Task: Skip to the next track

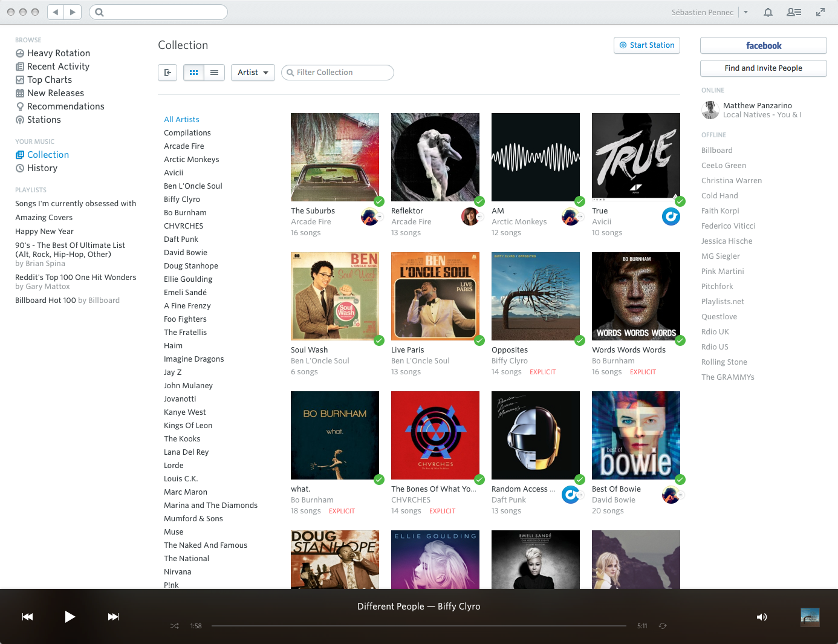Action: (x=113, y=617)
